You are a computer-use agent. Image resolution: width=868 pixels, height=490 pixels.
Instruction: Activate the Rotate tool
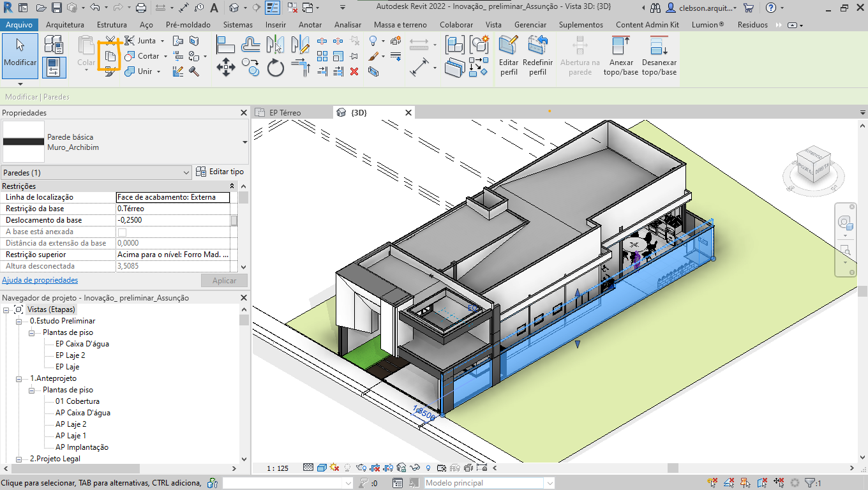(x=275, y=67)
